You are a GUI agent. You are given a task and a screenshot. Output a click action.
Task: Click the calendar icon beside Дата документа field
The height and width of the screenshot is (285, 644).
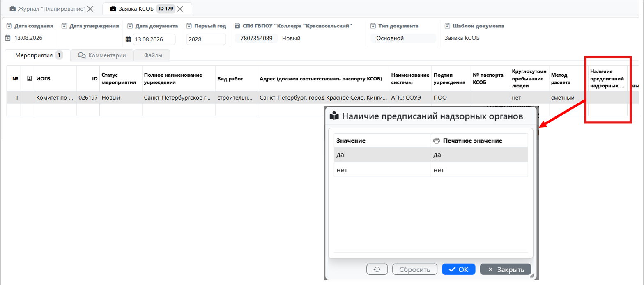point(128,39)
